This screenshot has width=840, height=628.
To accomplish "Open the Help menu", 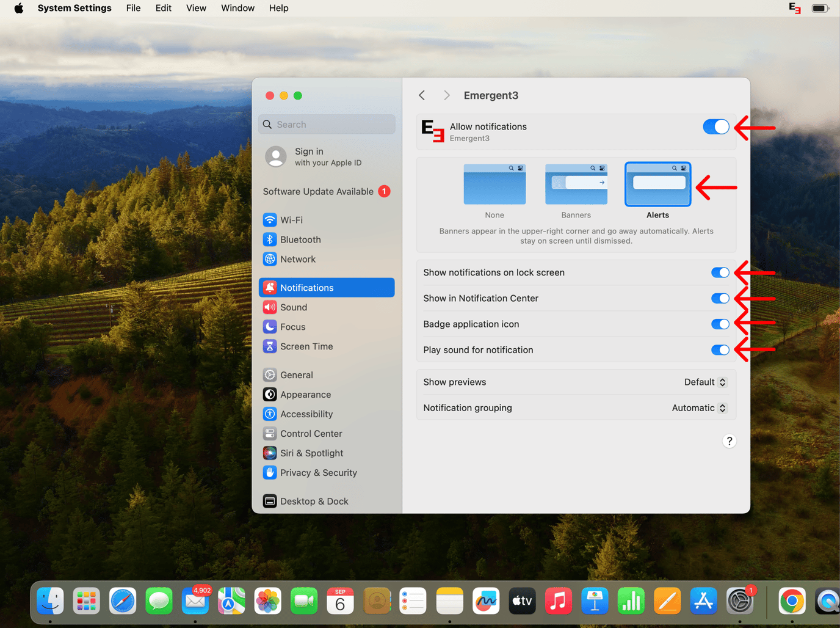I will 279,8.
